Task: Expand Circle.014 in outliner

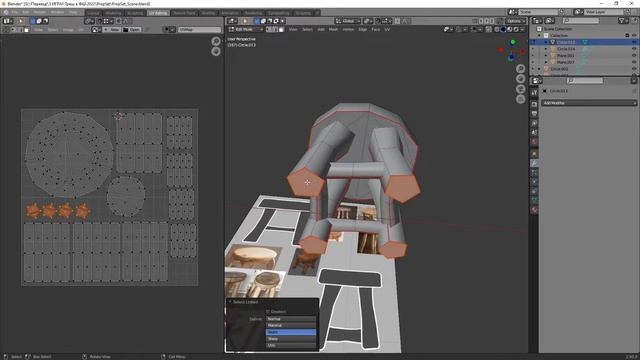Action: [546, 49]
